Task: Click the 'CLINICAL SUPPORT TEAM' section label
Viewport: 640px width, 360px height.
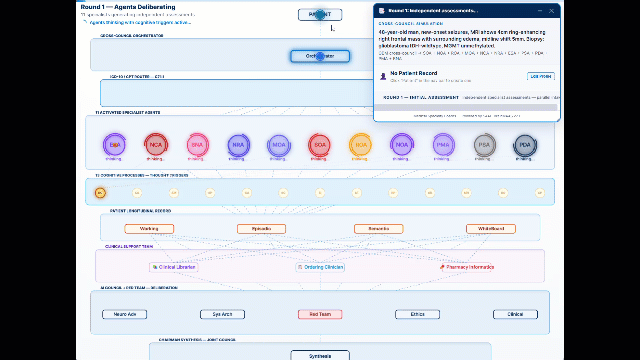Action: (x=129, y=247)
